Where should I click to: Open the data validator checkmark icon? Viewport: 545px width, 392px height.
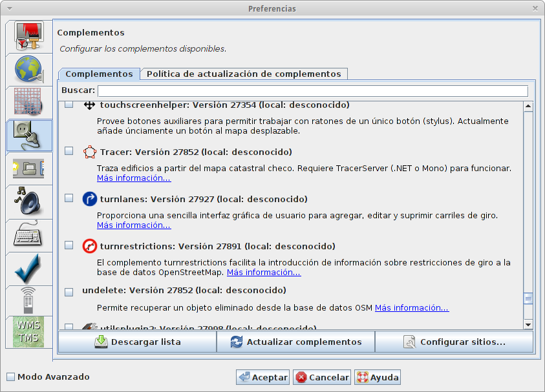pos(28,268)
